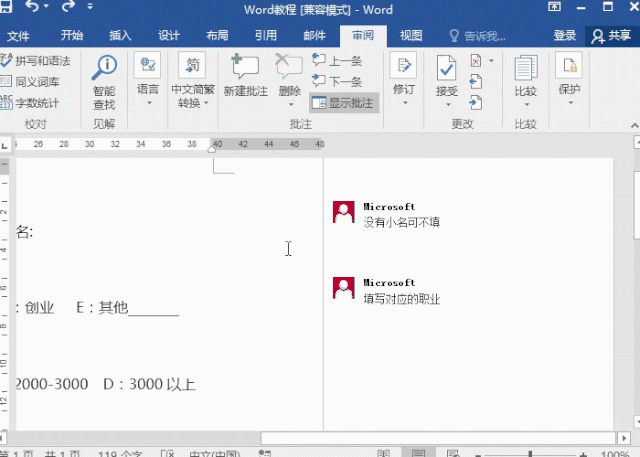The height and width of the screenshot is (457, 640).
Task: Click proofing errors icon in status bar
Action: pos(167,454)
